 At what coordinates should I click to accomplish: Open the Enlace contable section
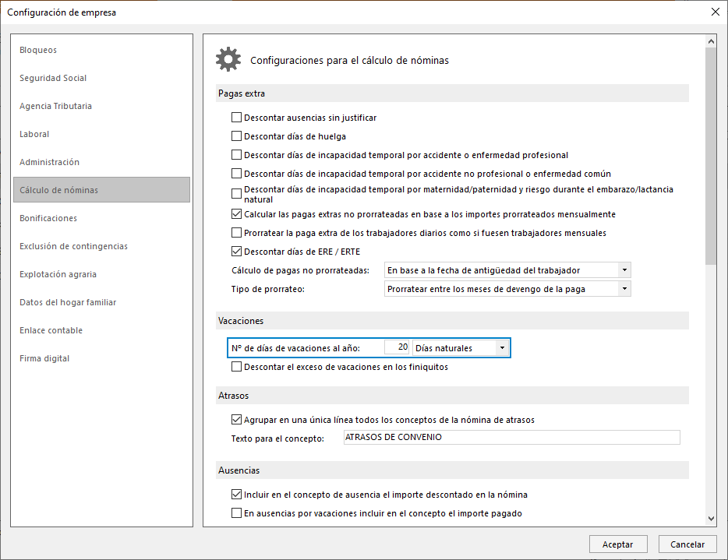click(51, 330)
